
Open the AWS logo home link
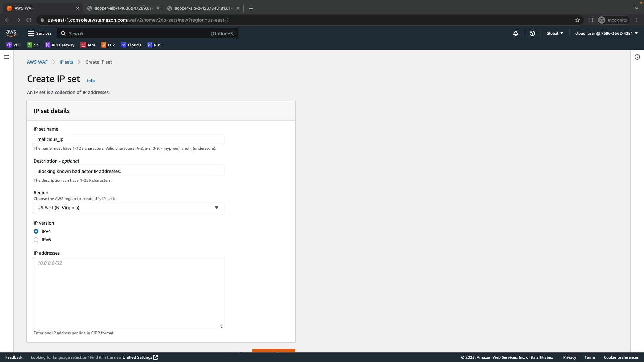[11, 33]
